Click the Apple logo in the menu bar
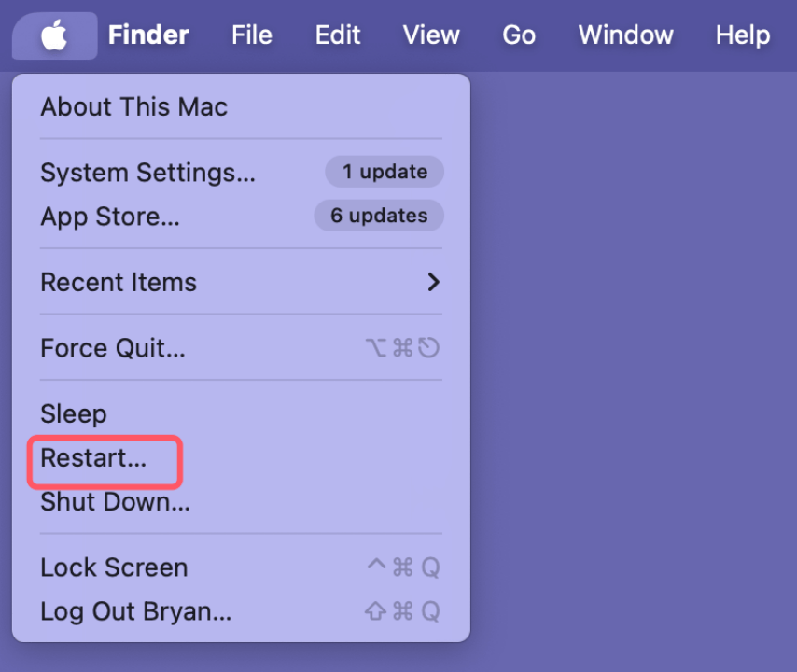 point(53,35)
